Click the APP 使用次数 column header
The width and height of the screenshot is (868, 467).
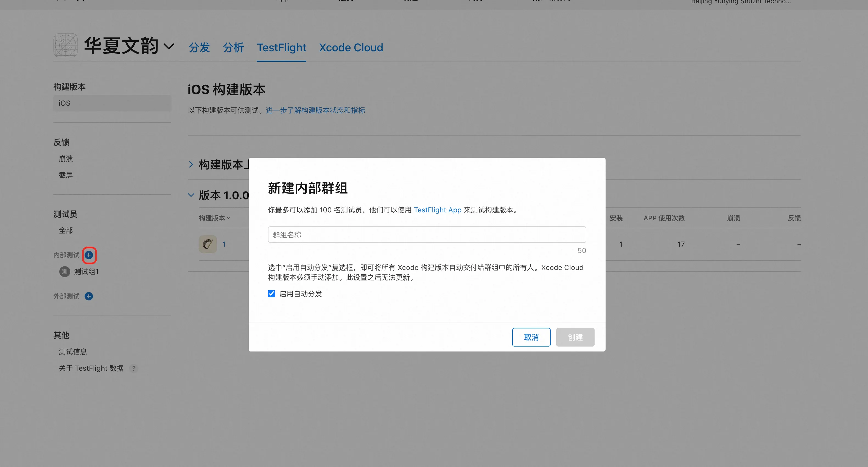point(664,218)
